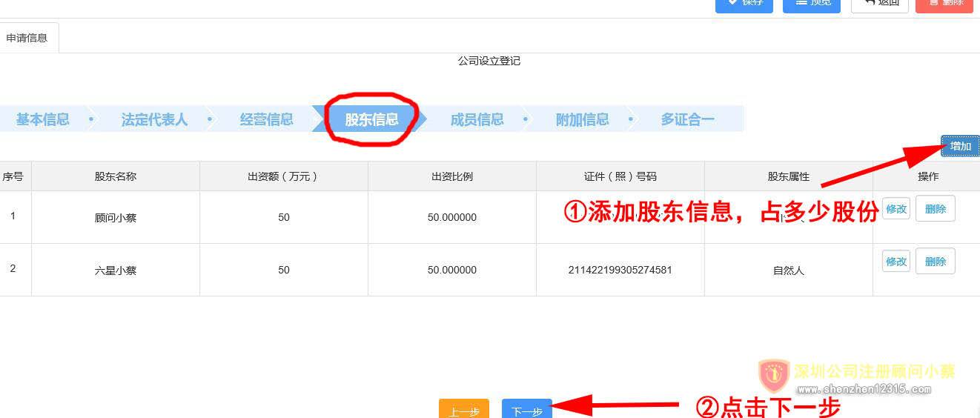Select the 股东信息 step
980x418 pixels.
click(x=371, y=119)
